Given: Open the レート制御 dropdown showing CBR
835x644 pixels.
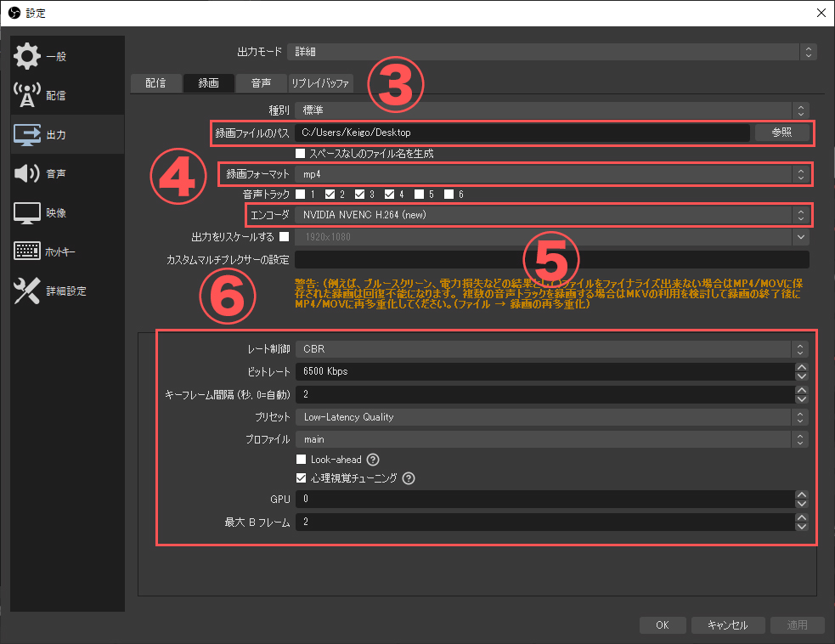Looking at the screenshot, I should [x=551, y=349].
